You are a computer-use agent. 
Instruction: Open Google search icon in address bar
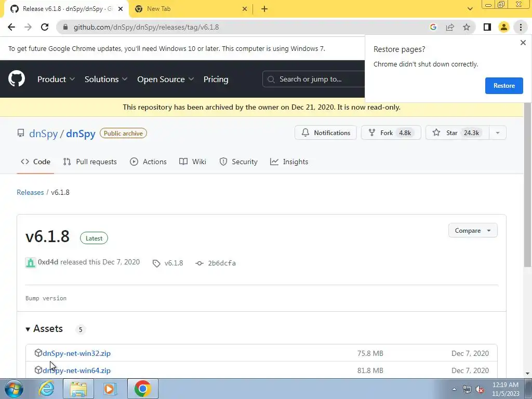tap(433, 27)
